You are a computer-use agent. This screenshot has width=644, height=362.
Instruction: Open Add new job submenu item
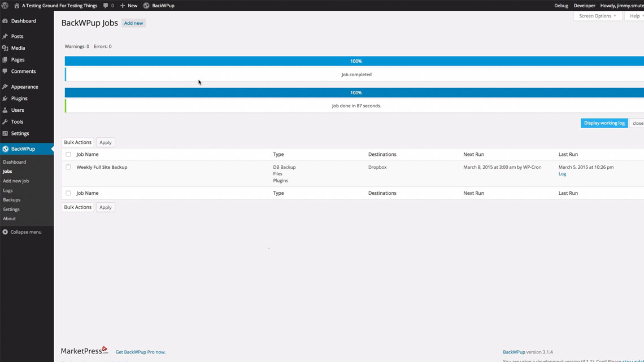coord(16,181)
